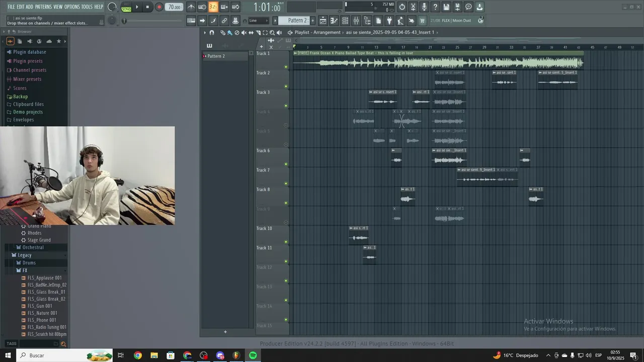Toggle Song/Pattern mode button

point(126,7)
